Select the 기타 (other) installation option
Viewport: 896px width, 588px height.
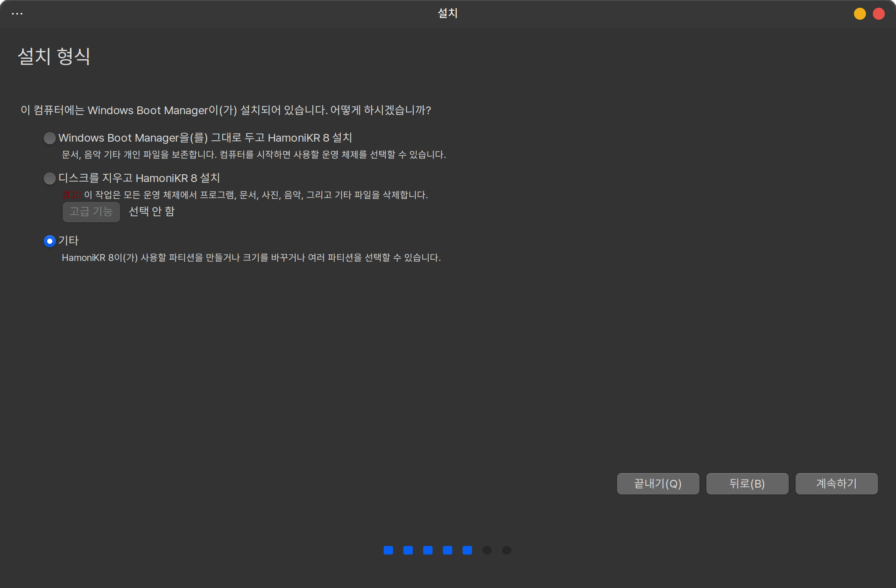point(50,241)
